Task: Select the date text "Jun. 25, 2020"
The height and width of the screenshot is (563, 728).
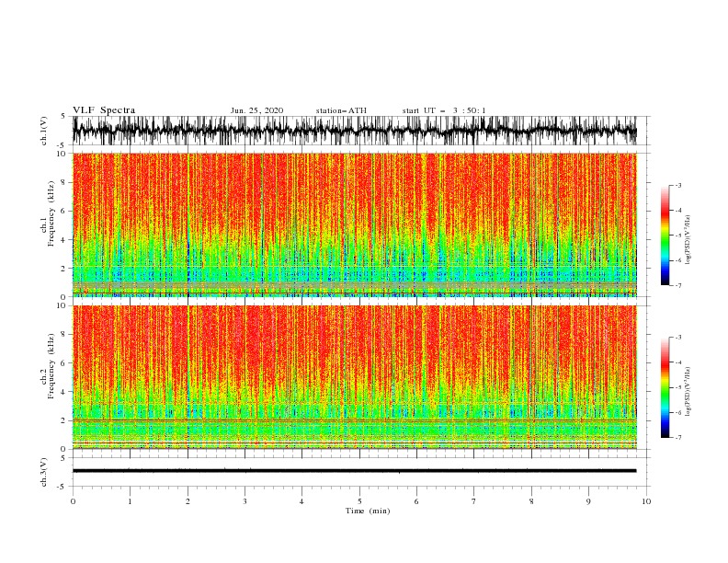Action: pos(256,110)
